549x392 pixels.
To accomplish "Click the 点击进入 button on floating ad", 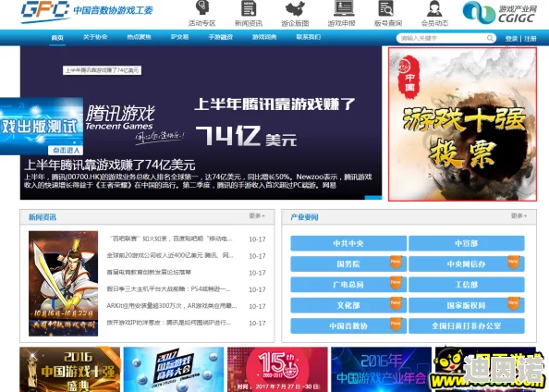I will pos(66,151).
